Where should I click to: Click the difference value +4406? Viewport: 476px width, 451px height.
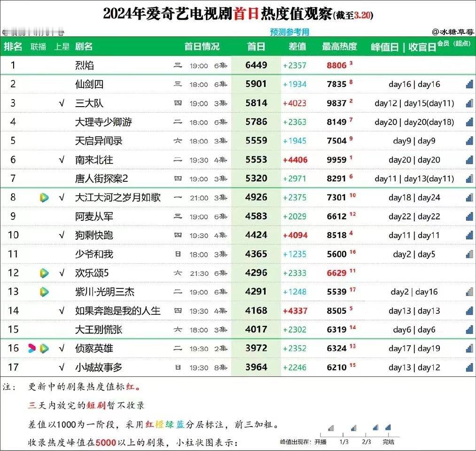295,160
